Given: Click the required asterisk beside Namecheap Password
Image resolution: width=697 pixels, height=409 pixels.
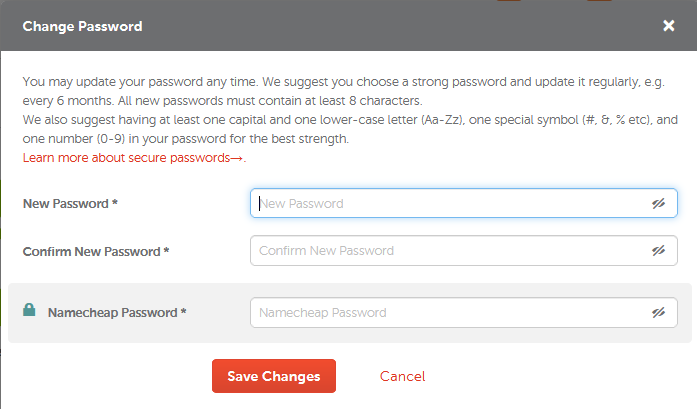Looking at the screenshot, I should click(x=183, y=311).
